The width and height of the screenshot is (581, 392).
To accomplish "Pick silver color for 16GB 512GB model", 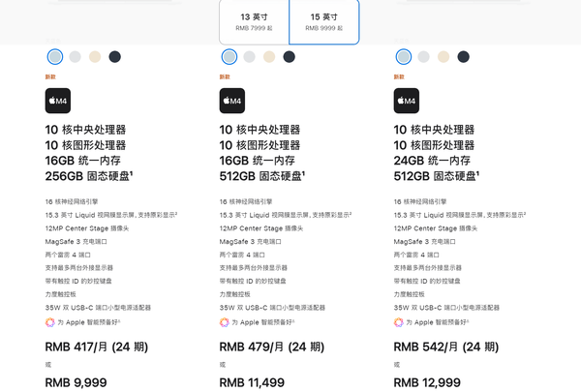I will pos(250,57).
